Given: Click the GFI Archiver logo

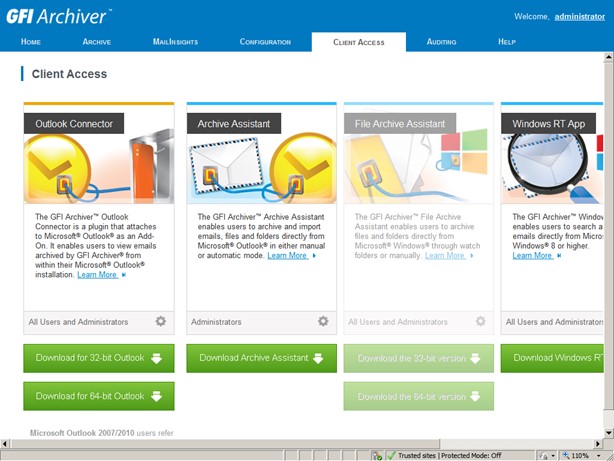Looking at the screenshot, I should (x=59, y=16).
